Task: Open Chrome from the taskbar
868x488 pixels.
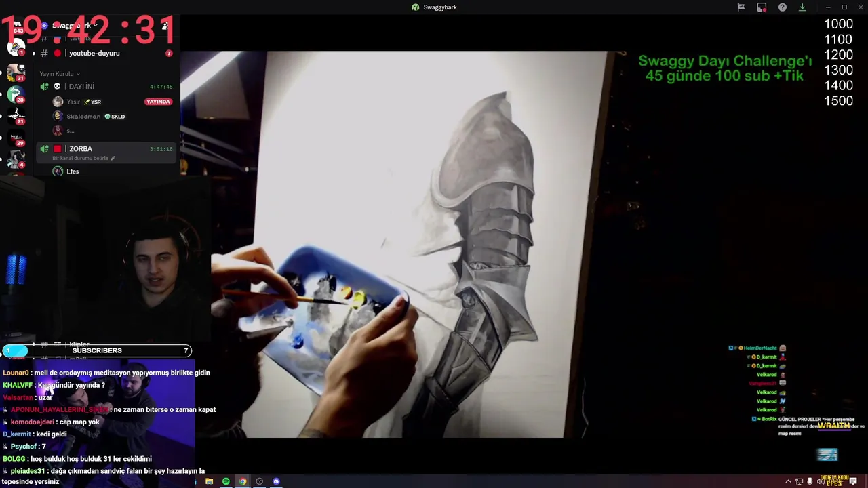Action: coord(242,481)
